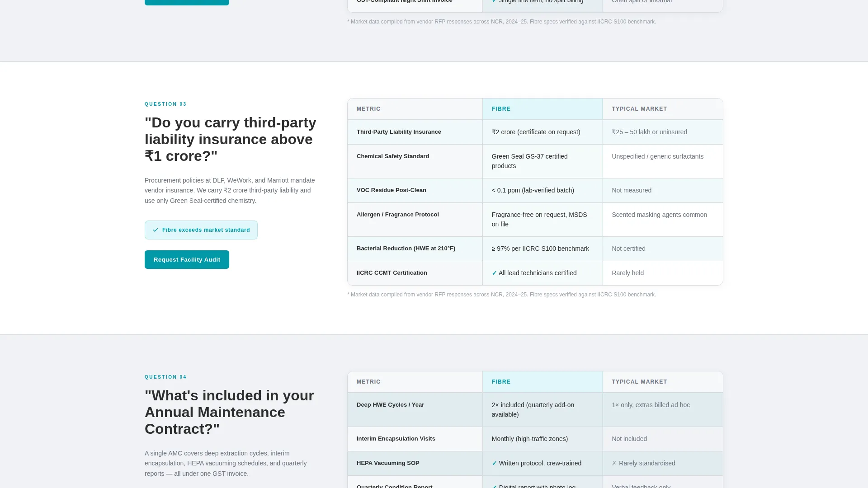
Task: Select the Deep HWE Cycles / Year row
Action: 535,410
